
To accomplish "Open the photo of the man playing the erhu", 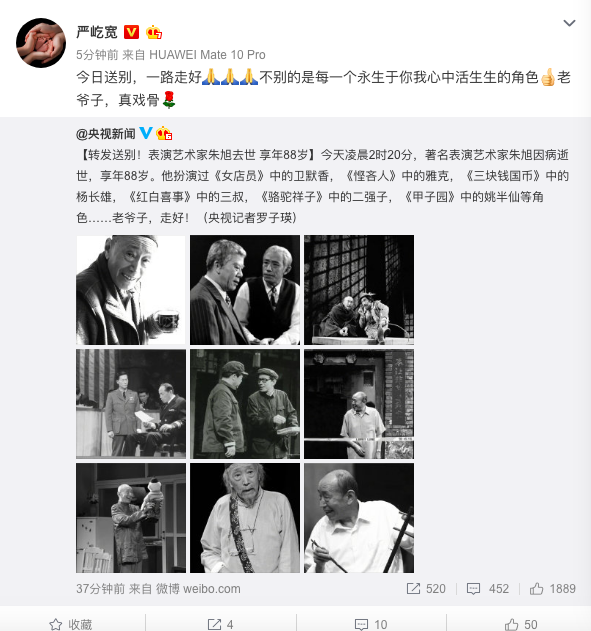I will pyautogui.click(x=359, y=518).
